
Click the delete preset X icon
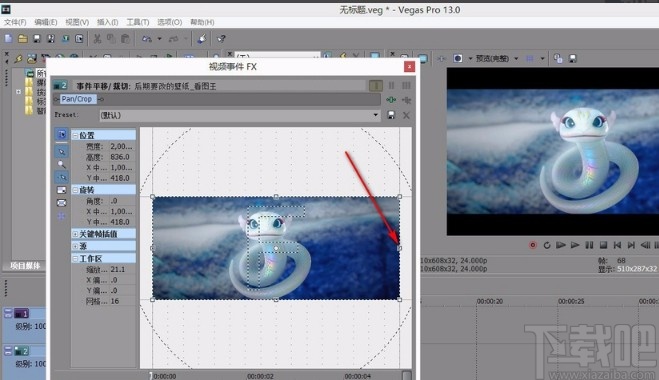tap(406, 115)
